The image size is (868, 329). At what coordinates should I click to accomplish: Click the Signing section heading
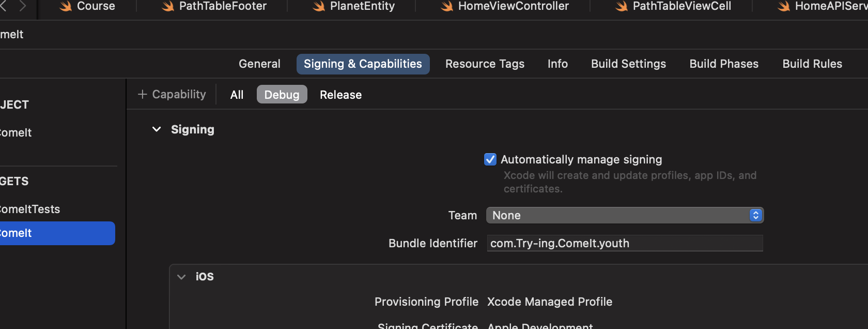(x=193, y=129)
